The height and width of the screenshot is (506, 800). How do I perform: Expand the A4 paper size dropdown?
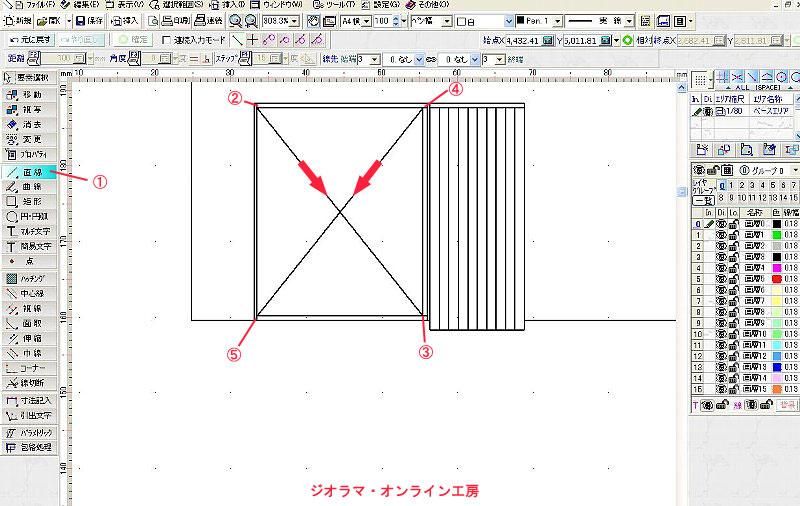click(x=366, y=21)
